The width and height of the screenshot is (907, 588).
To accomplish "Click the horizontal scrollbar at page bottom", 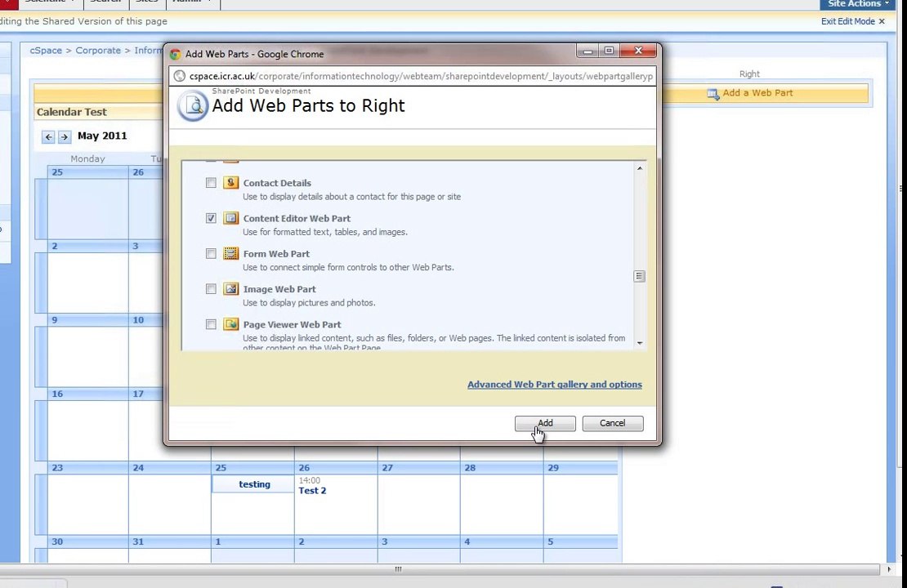I will [398, 569].
